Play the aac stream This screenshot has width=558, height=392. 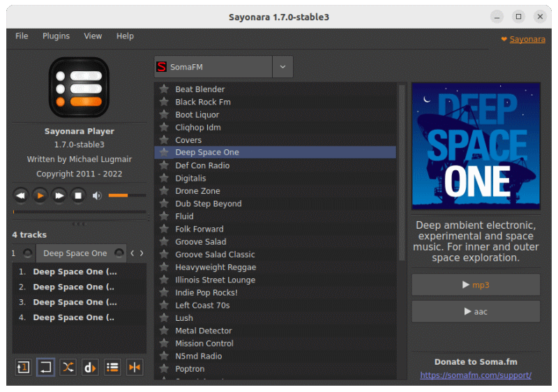[x=476, y=312]
